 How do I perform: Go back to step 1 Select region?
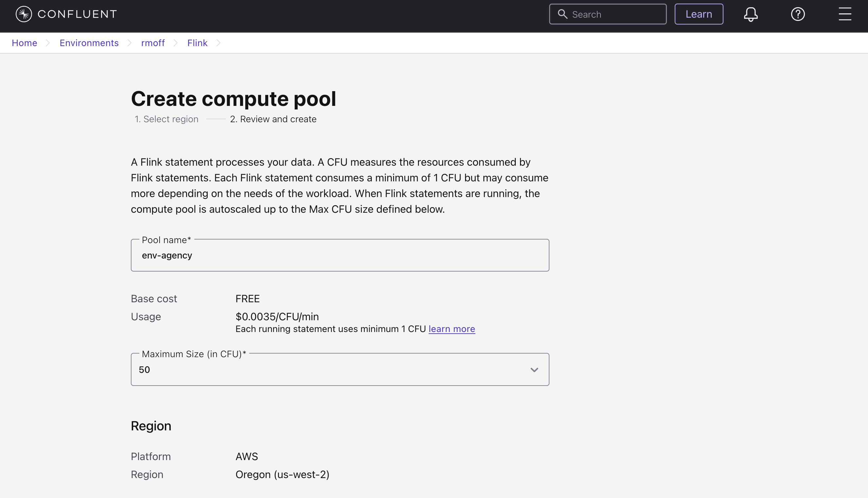(x=166, y=119)
